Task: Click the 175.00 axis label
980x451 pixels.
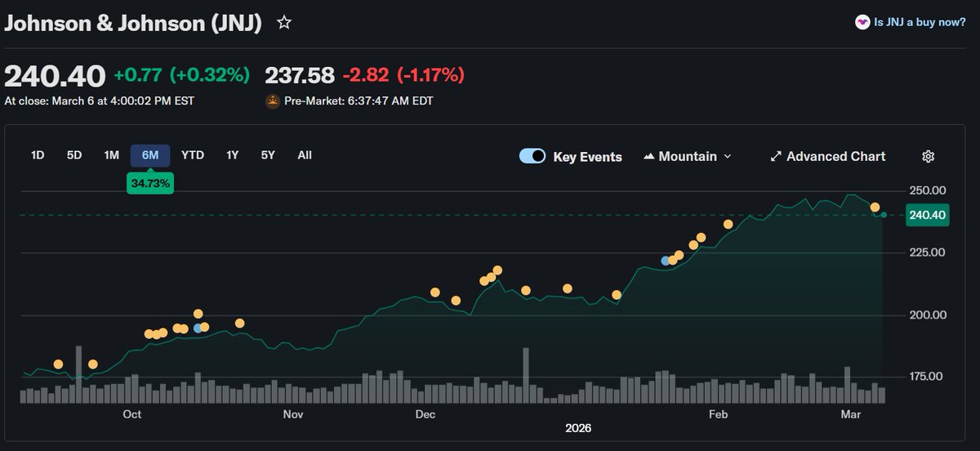Action: pos(928,377)
